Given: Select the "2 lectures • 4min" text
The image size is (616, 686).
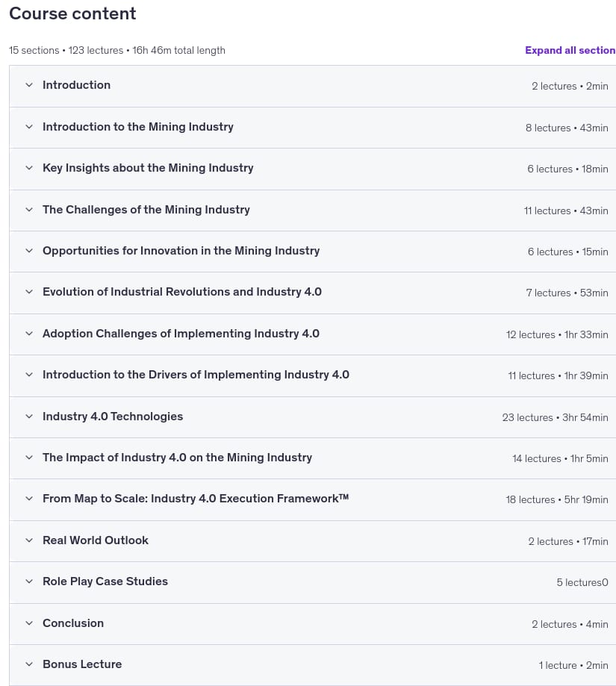Looking at the screenshot, I should tap(570, 624).
